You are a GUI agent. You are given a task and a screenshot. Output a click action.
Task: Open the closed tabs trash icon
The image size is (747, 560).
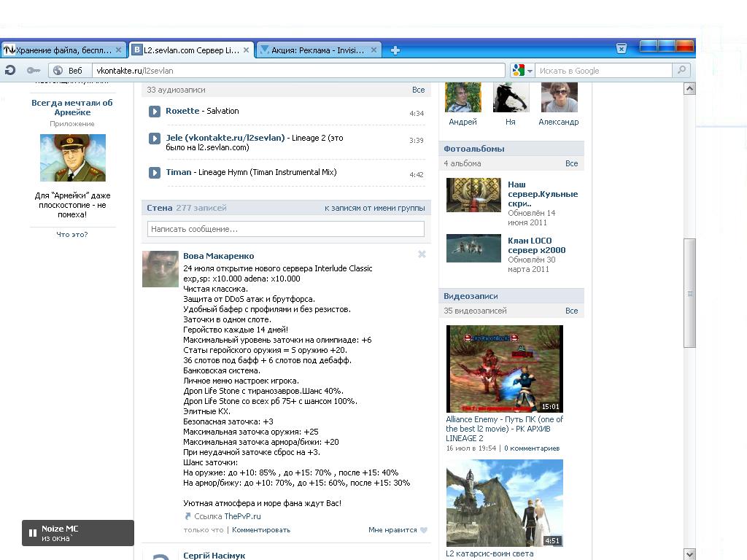622,49
